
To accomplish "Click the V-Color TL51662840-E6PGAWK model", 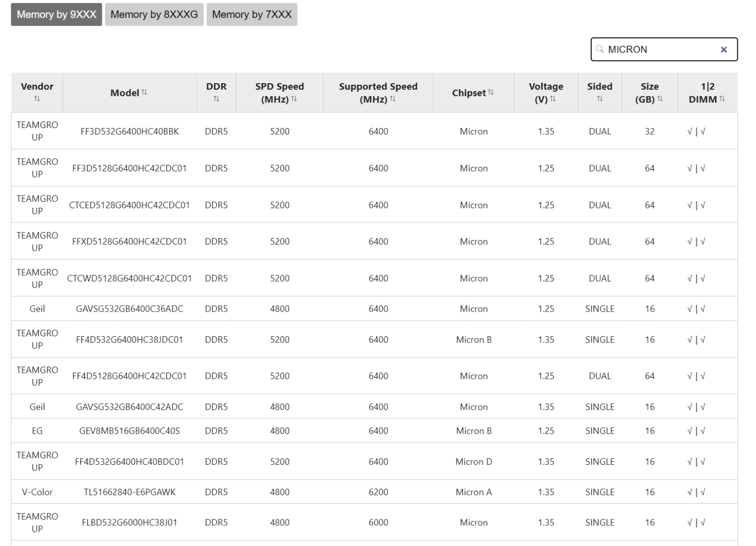I will [130, 492].
